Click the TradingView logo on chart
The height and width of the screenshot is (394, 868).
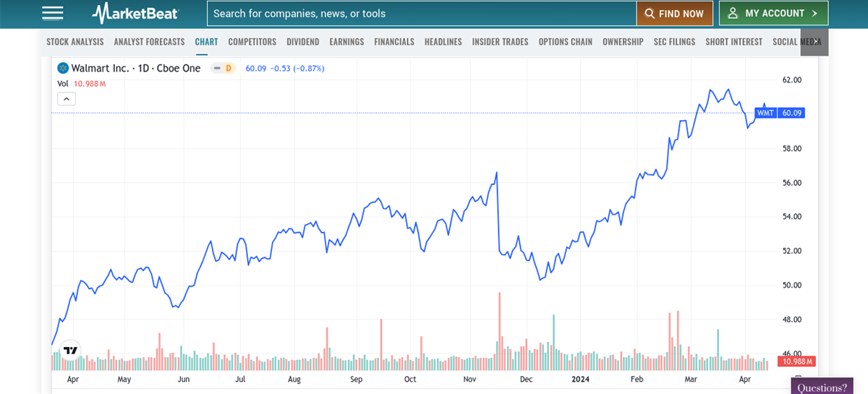(70, 351)
